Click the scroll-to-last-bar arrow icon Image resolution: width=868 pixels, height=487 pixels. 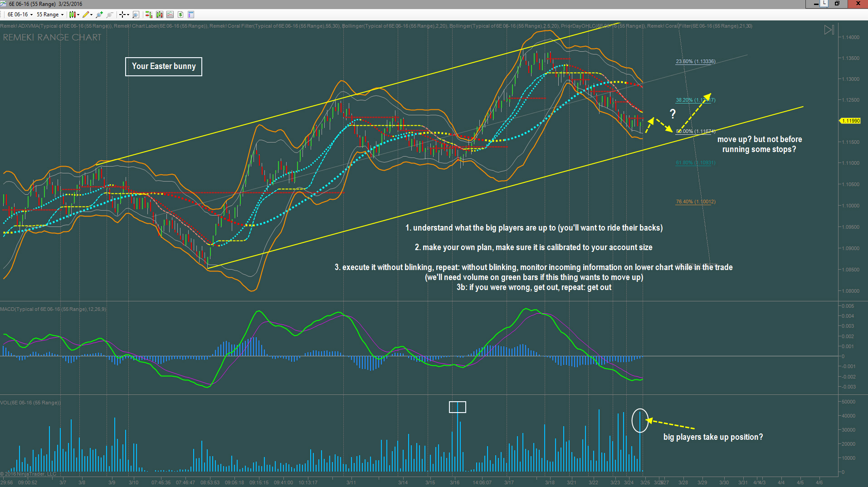click(x=829, y=30)
